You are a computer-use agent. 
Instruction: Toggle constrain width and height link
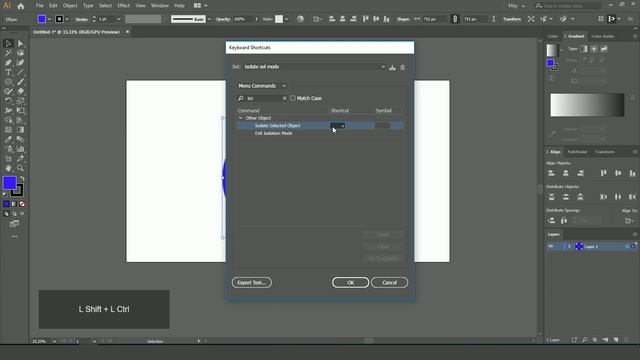pyautogui.click(x=455, y=19)
